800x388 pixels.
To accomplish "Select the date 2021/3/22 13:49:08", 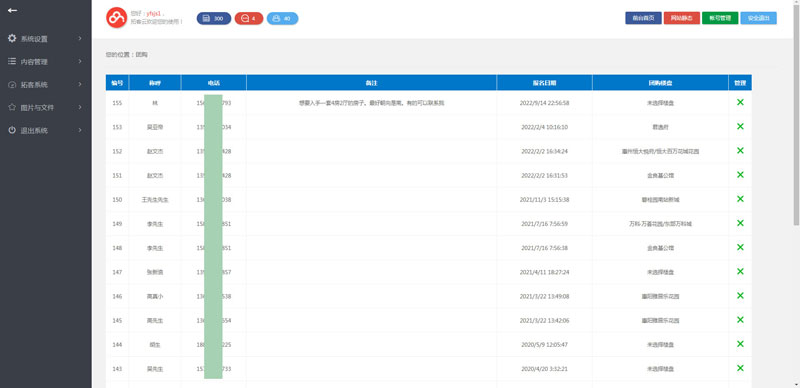I will pos(544,296).
